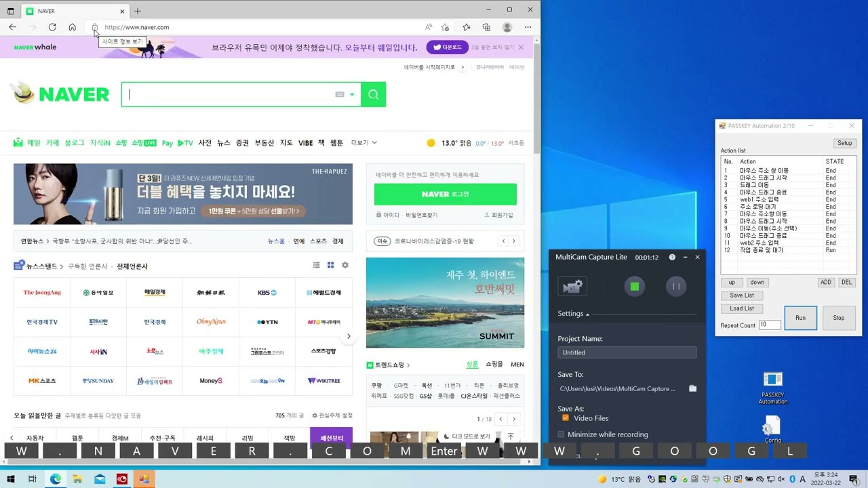The width and height of the screenshot is (868, 488).
Task: Toggle the Video Files checkbox
Action: 565,418
